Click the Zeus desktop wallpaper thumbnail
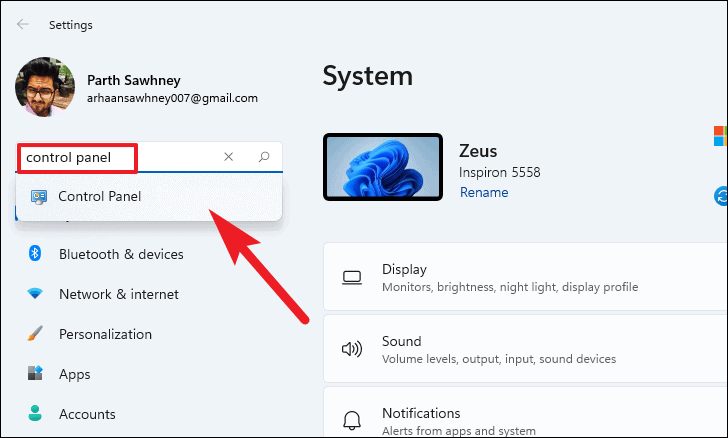This screenshot has height=438, width=728. tap(383, 167)
